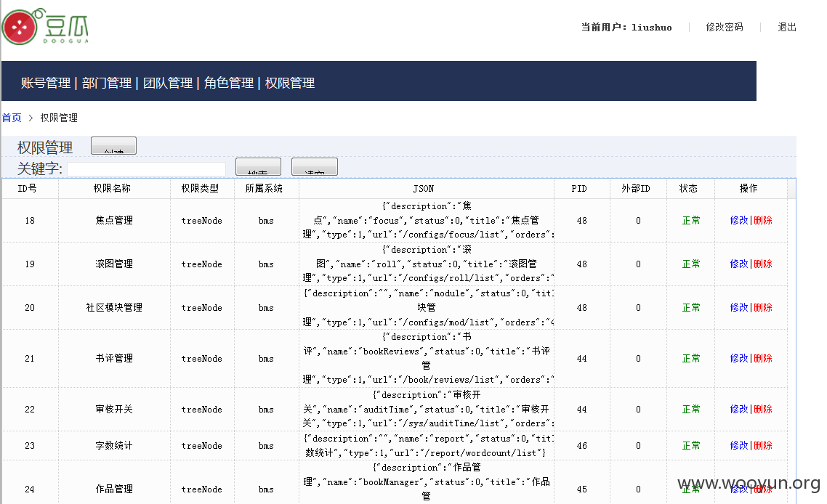
Task: Open the 权限管理 menu in navigation bar
Action: click(x=289, y=83)
